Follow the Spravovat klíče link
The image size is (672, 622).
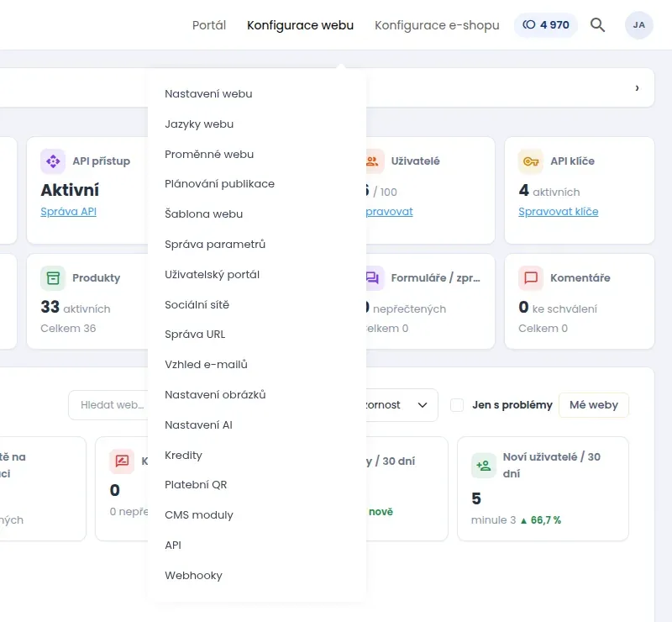[x=558, y=212]
